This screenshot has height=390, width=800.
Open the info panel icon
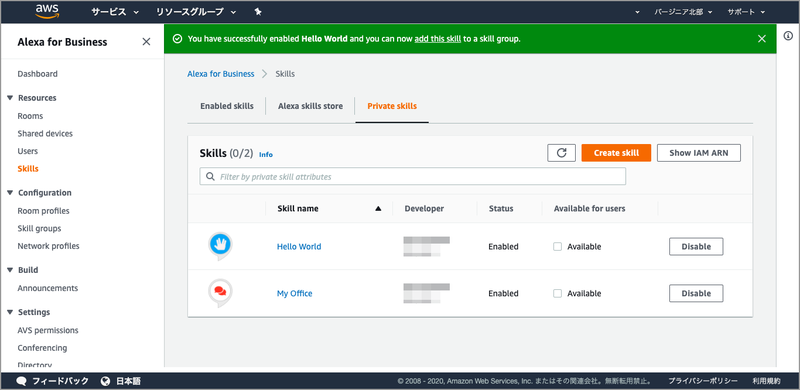point(788,36)
